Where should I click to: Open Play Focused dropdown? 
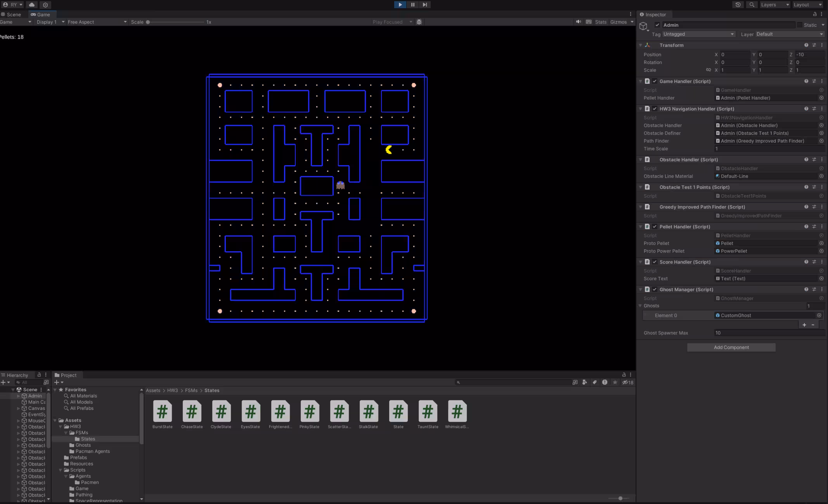pyautogui.click(x=392, y=22)
